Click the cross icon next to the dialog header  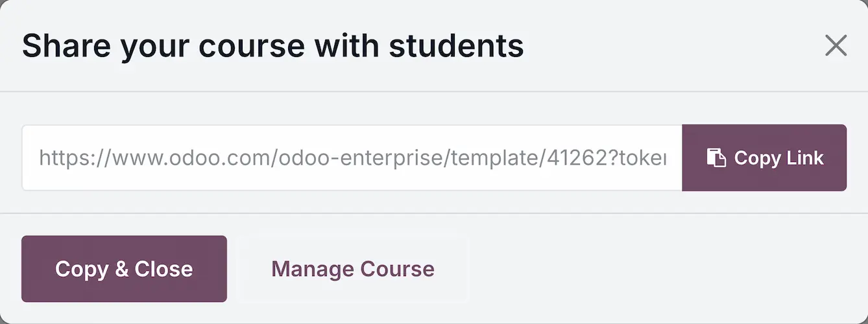tap(836, 45)
